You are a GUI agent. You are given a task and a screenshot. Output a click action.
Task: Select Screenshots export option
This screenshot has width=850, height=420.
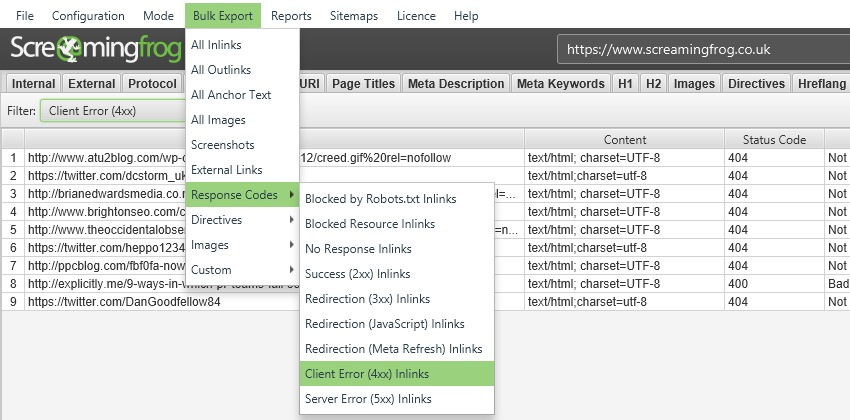242,145
